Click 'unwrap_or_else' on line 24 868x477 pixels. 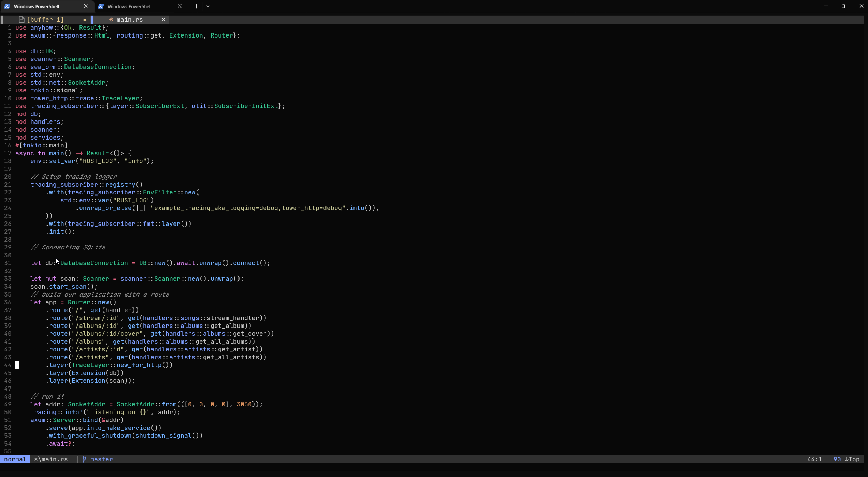(105, 208)
